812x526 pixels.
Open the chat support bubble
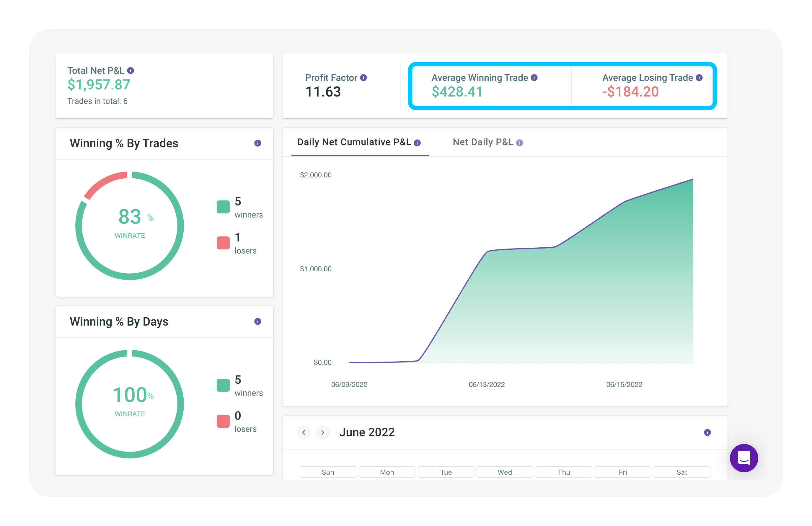click(744, 458)
